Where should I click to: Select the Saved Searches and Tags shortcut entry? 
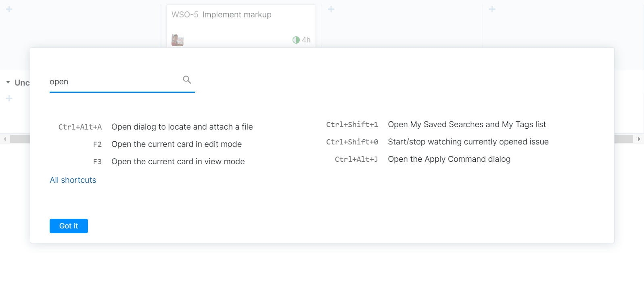466,124
